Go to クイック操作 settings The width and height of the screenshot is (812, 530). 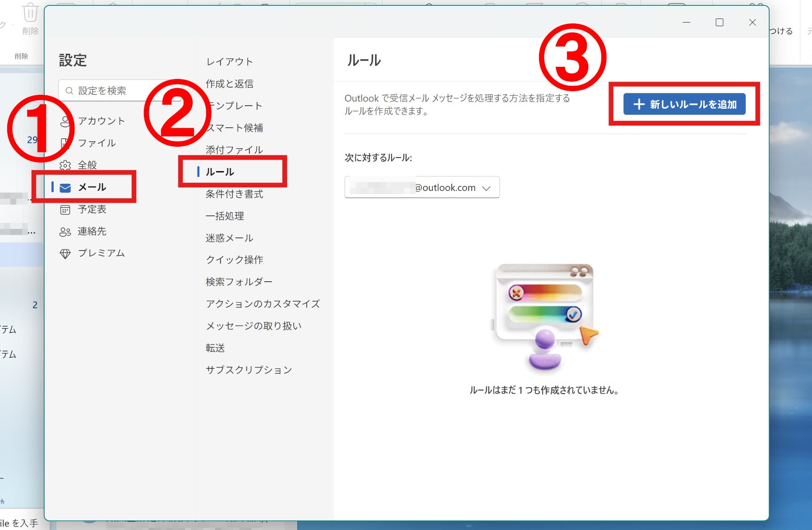pos(234,260)
